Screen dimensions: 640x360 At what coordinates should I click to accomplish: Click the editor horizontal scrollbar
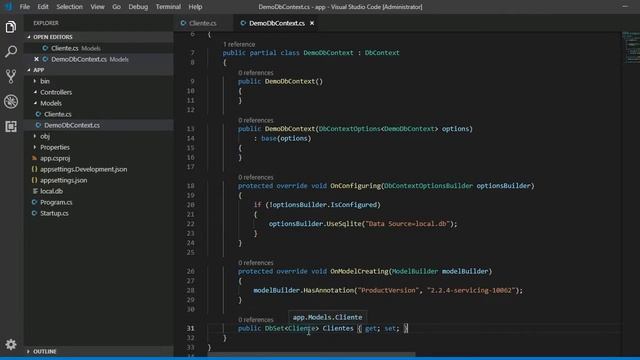311,355
